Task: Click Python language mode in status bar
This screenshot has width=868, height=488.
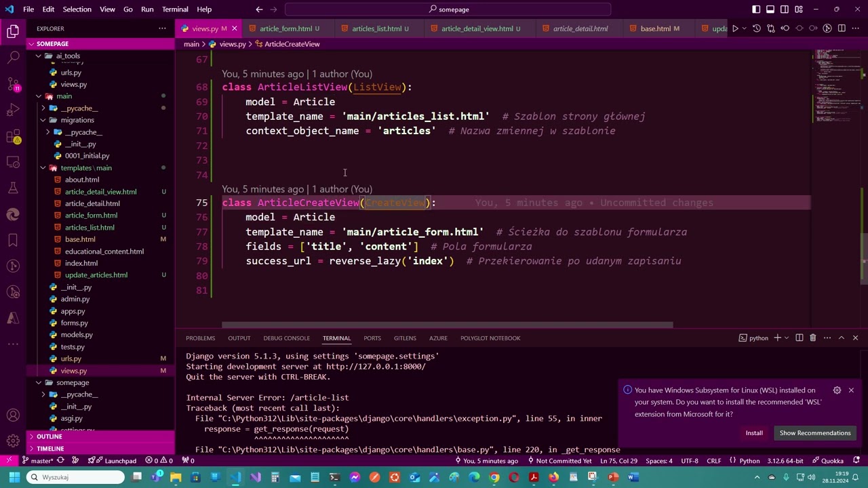Action: click(749, 461)
